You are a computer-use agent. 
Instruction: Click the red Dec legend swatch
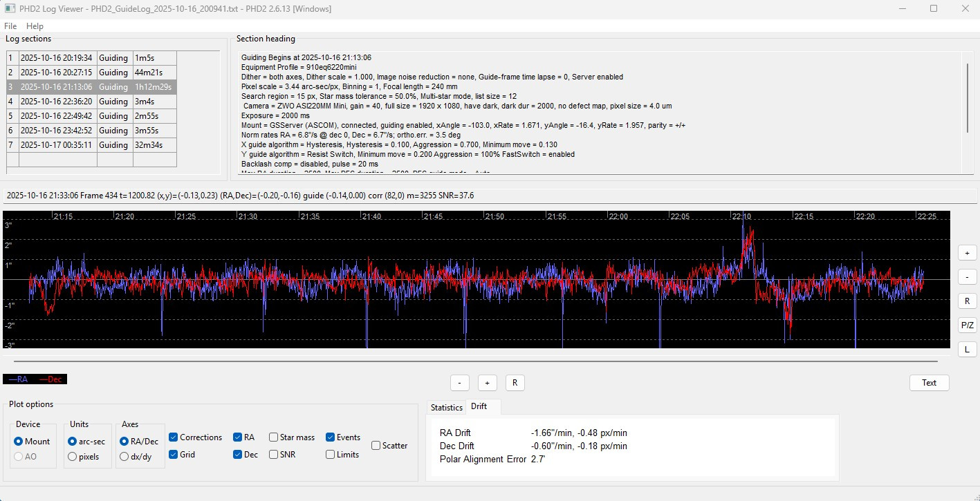(x=51, y=379)
